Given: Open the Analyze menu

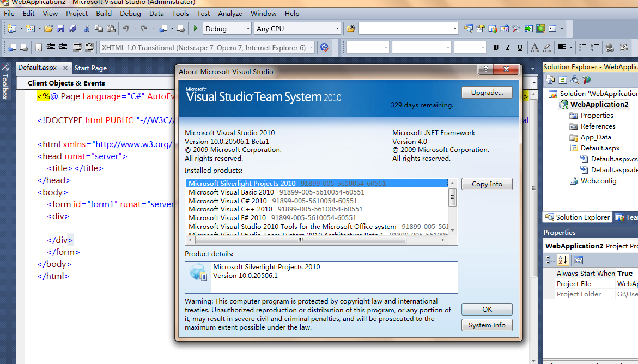Looking at the screenshot, I should click(230, 14).
